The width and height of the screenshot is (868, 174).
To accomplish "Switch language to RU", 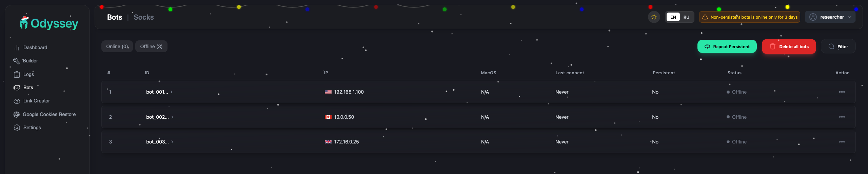I will tap(686, 17).
